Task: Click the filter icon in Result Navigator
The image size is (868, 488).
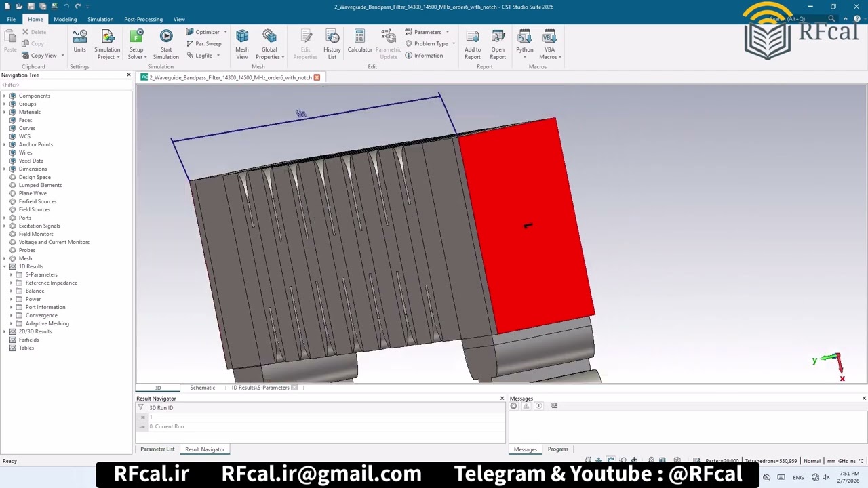Action: pos(141,408)
